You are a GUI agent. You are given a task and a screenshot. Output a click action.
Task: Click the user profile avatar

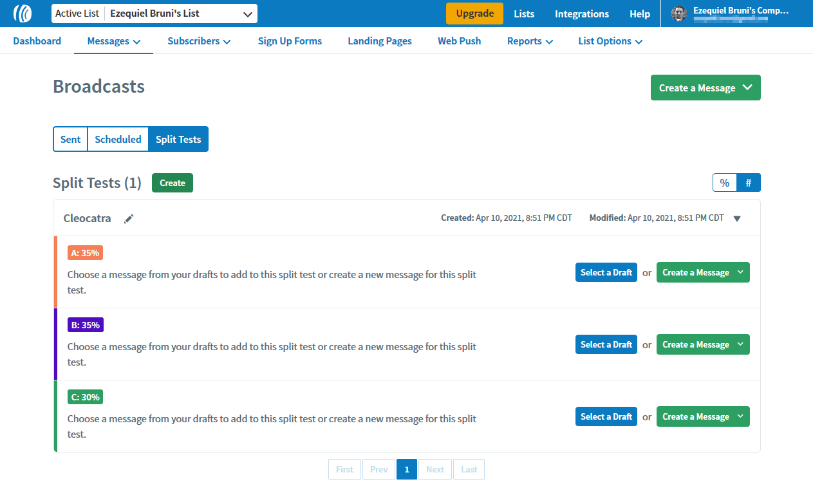tap(679, 14)
